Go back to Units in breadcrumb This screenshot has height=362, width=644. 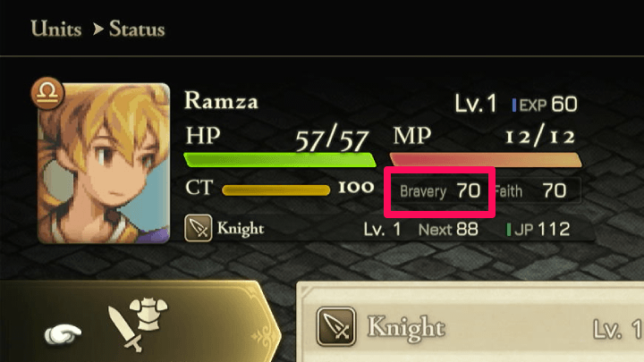click(x=56, y=29)
